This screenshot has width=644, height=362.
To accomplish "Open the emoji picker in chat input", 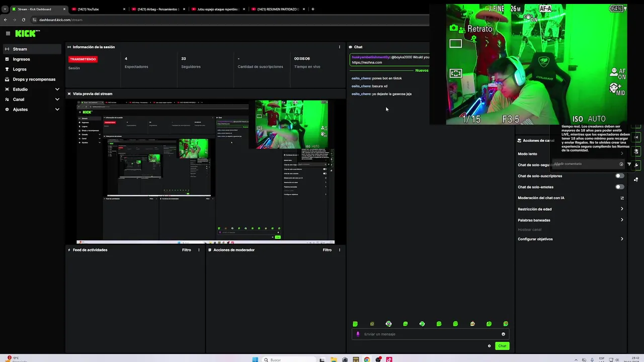I will [503, 334].
